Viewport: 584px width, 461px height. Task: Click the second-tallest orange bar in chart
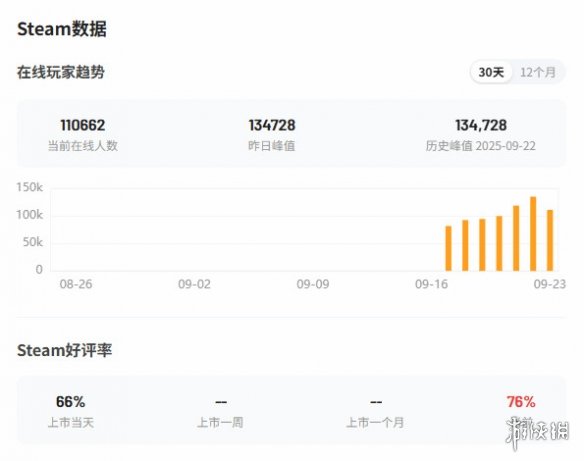(516, 238)
